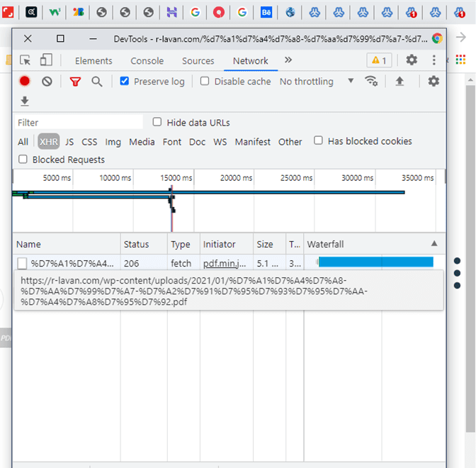Filter by Font requests
The width and height of the screenshot is (476, 468).
(172, 142)
